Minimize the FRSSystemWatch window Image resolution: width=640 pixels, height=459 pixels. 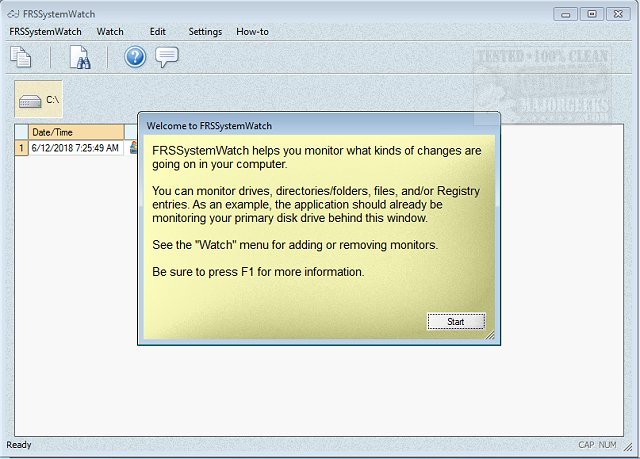click(565, 14)
